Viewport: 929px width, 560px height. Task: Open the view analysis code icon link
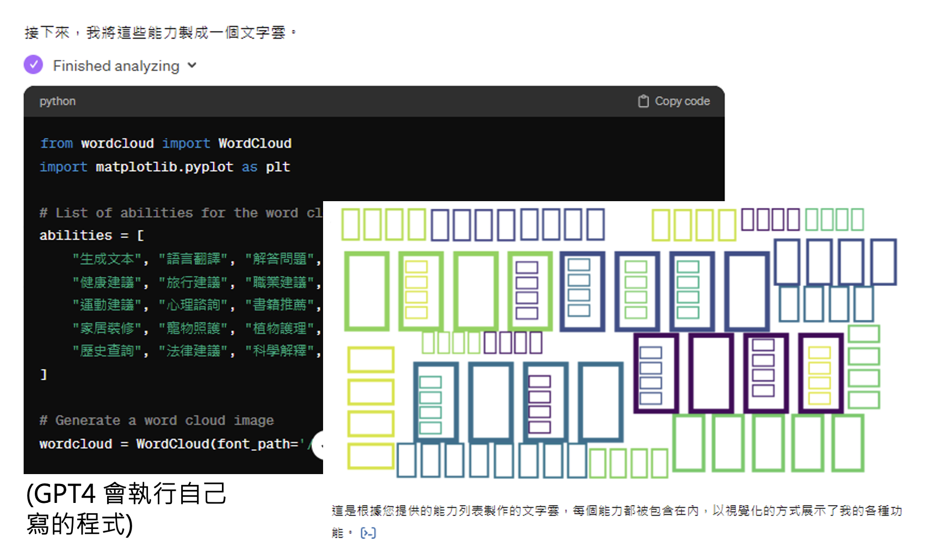click(368, 533)
